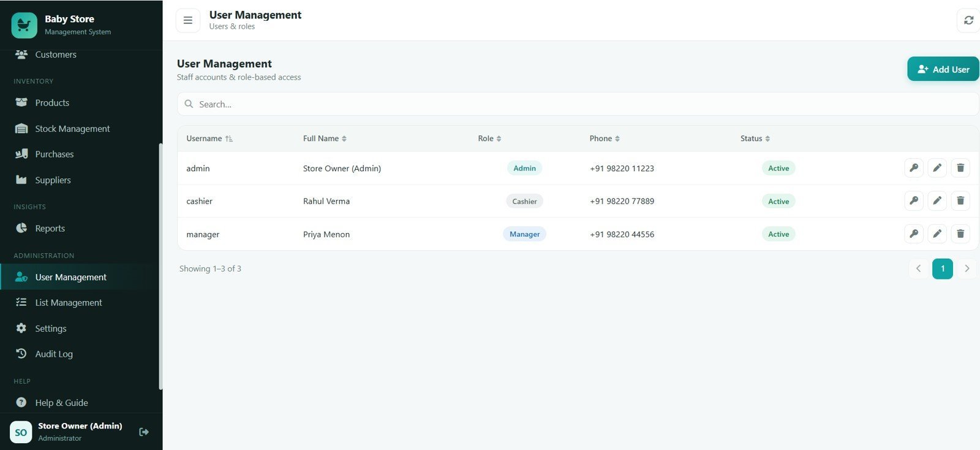This screenshot has height=450, width=980.
Task: Click the magnifier icon in search bar
Action: click(189, 104)
